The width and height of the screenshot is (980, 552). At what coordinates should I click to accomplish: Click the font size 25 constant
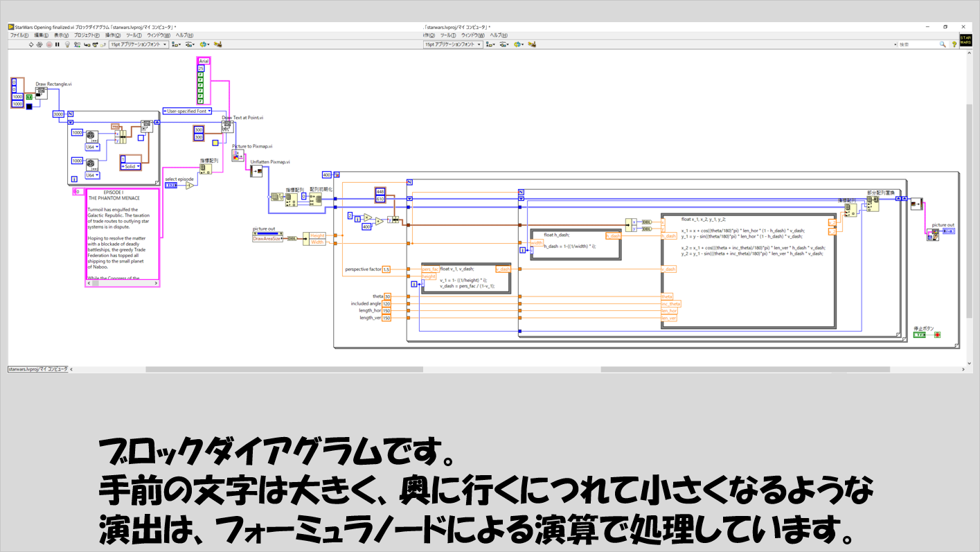pos(201,68)
